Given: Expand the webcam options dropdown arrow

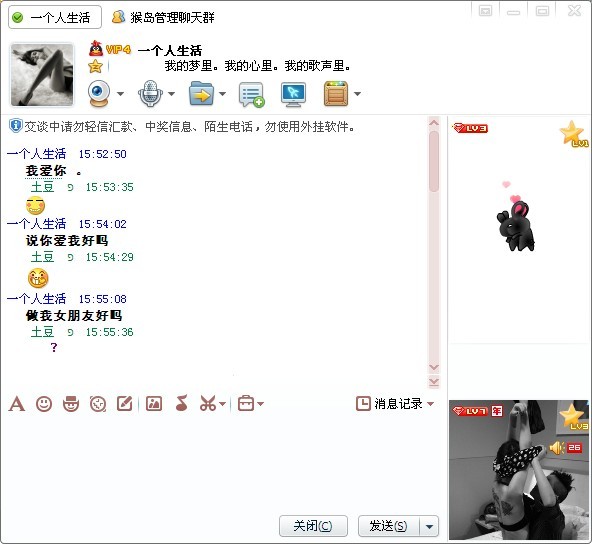Looking at the screenshot, I should 120,94.
